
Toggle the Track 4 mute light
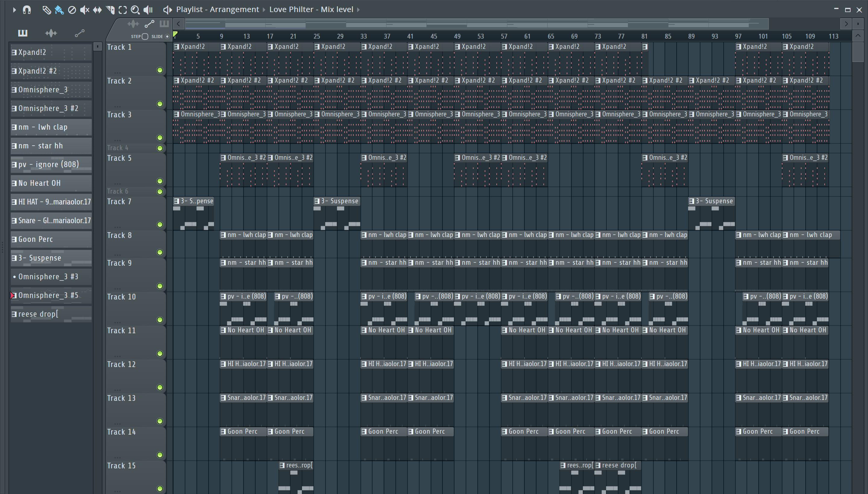(160, 148)
